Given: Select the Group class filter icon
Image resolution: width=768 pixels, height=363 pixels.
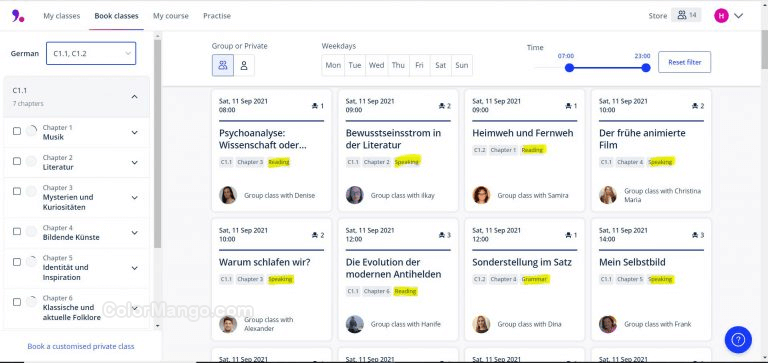Looking at the screenshot, I should pos(223,65).
